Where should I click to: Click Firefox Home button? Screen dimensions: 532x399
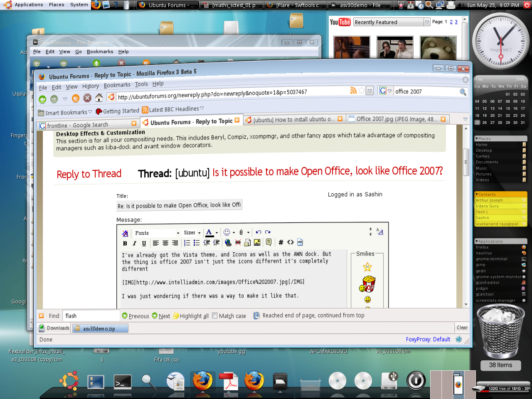point(99,97)
